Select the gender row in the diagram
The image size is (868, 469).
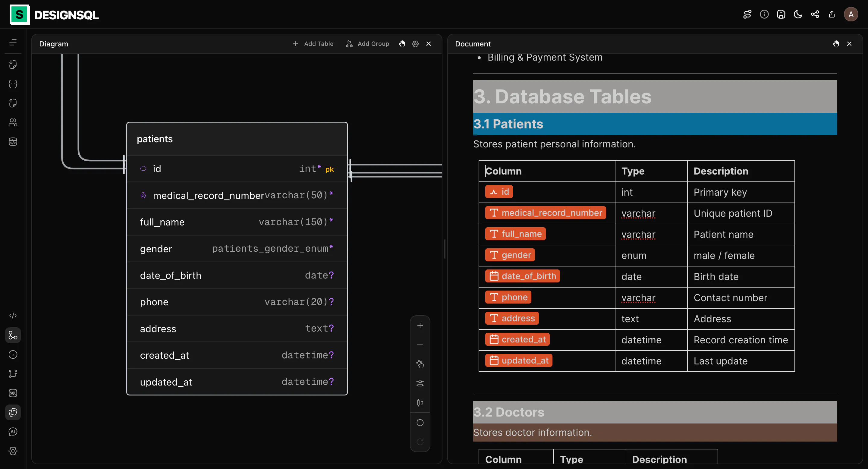(x=237, y=249)
